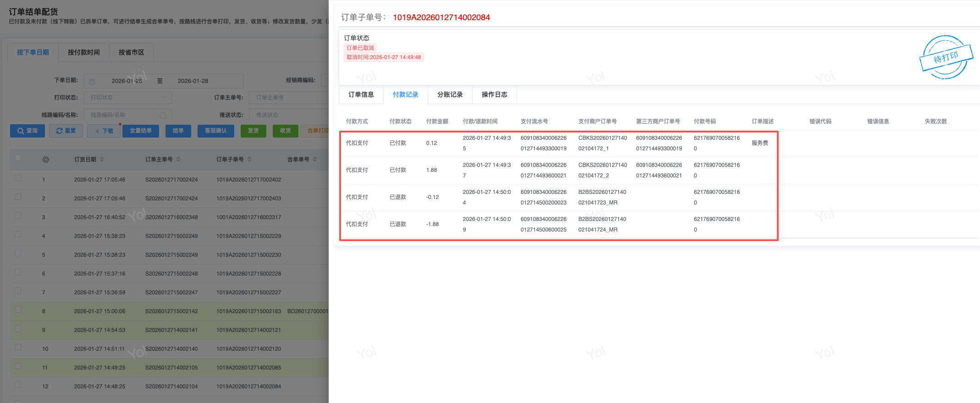Sort by 合单单号 column arrows

tap(315, 160)
